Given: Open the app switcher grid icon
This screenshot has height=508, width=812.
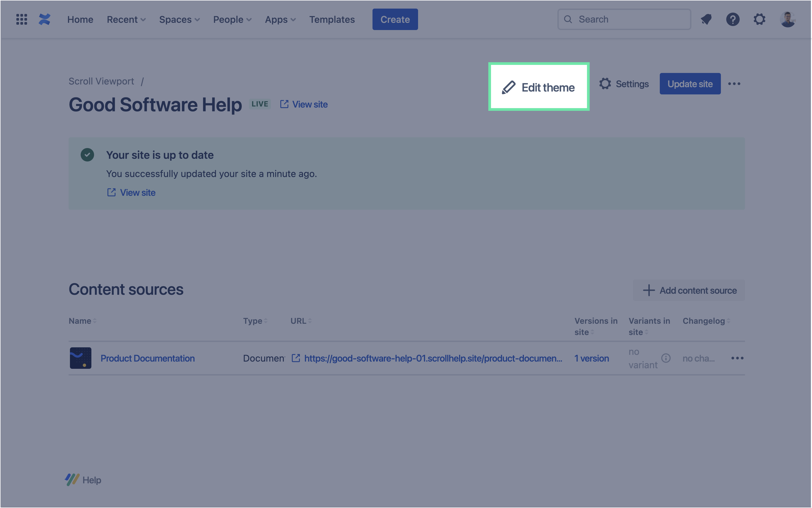Looking at the screenshot, I should [21, 20].
